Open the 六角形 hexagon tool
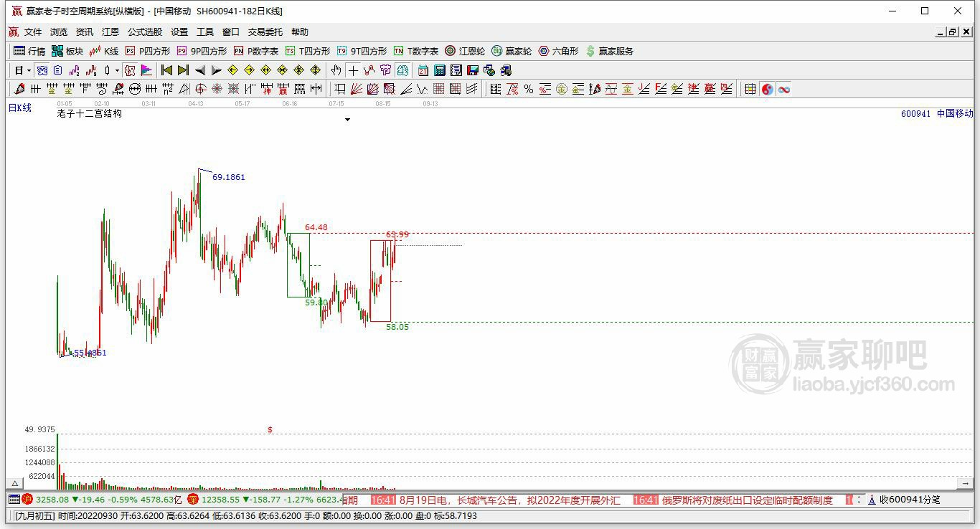 tap(558, 51)
